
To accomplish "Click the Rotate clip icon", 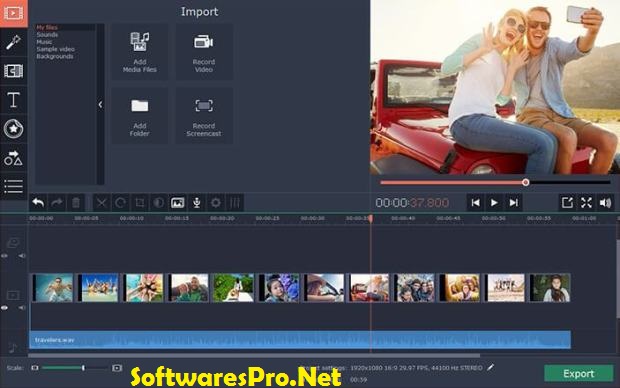I will (x=121, y=203).
